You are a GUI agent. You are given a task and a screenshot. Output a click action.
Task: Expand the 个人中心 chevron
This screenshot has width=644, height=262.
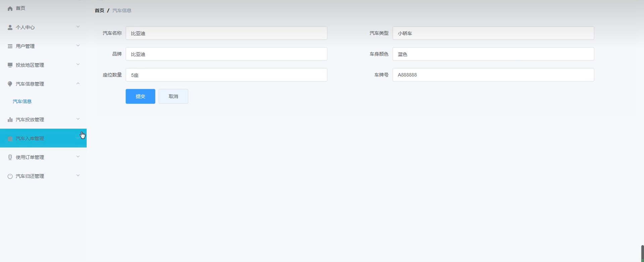pyautogui.click(x=78, y=27)
